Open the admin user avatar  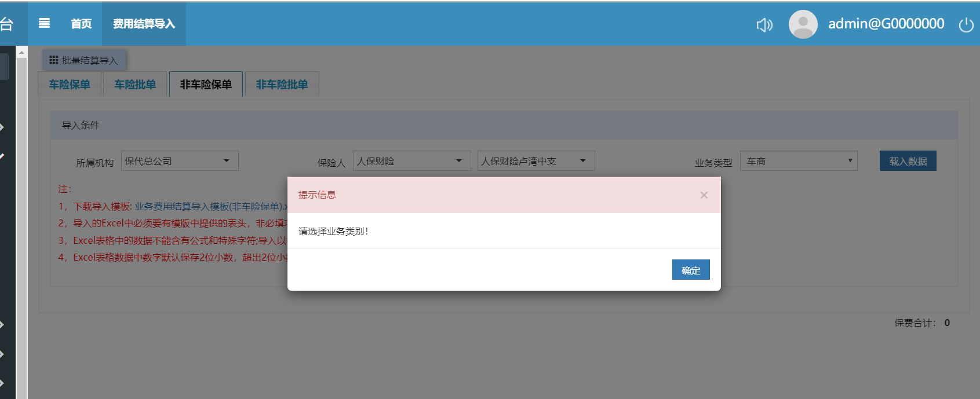pyautogui.click(x=803, y=24)
